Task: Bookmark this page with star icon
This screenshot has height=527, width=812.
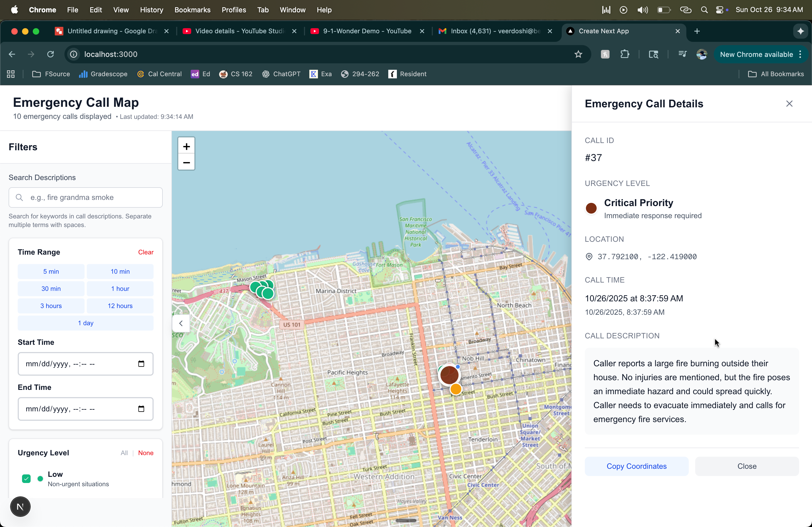Action: [578, 54]
